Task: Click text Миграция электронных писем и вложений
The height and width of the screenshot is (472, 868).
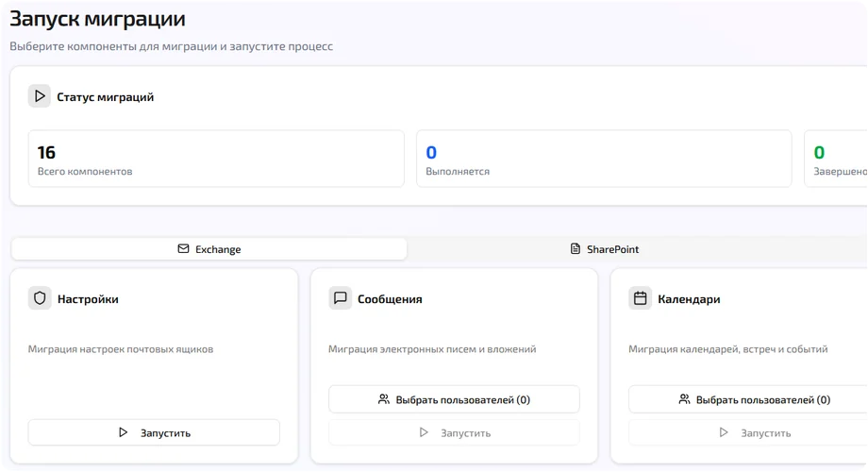Action: coord(432,349)
